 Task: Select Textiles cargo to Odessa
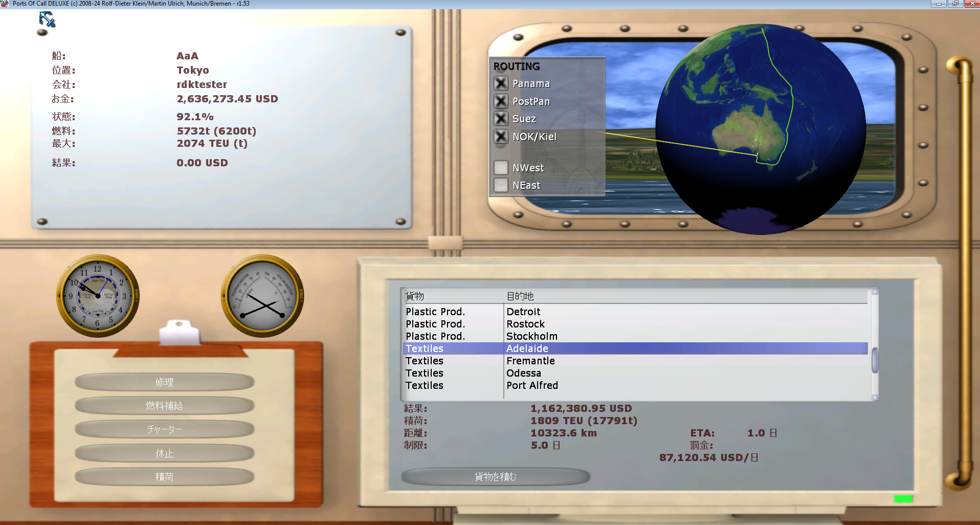(x=635, y=373)
